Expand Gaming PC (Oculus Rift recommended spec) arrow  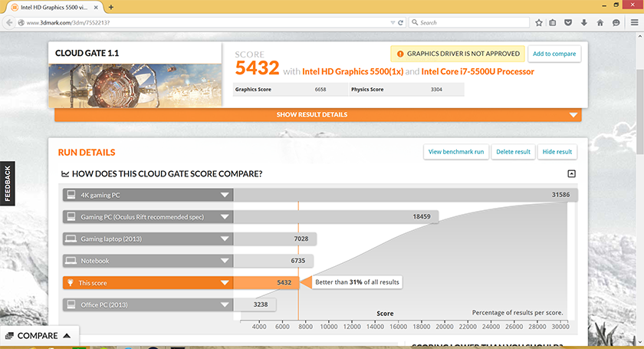224,216
